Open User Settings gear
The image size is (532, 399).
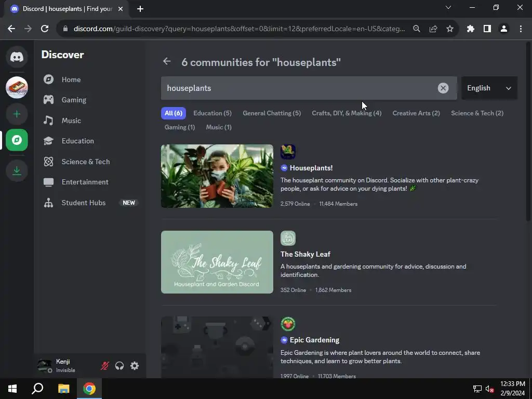point(135,366)
